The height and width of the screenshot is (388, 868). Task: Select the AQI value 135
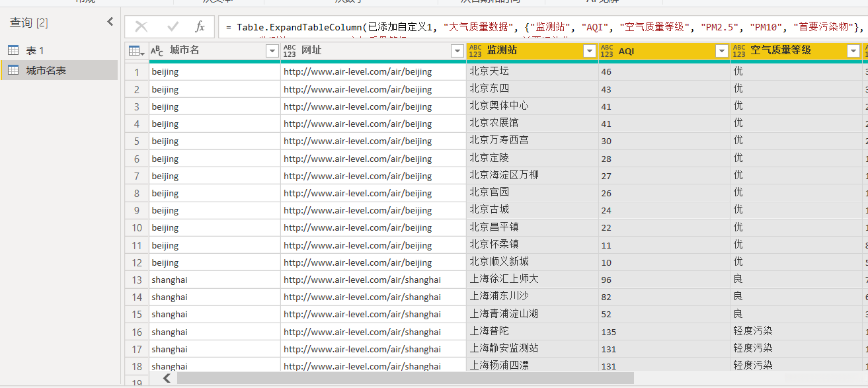pyautogui.click(x=664, y=331)
